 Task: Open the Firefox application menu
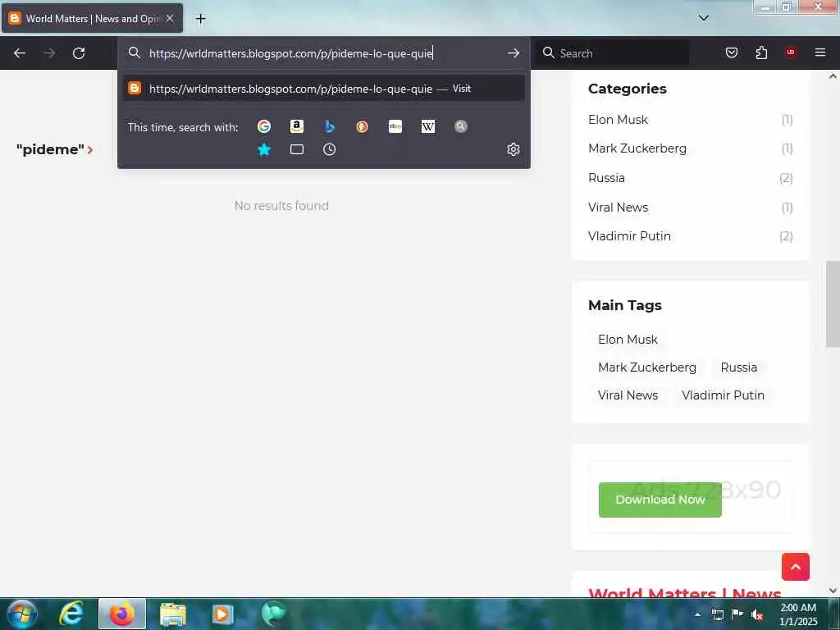[820, 52]
